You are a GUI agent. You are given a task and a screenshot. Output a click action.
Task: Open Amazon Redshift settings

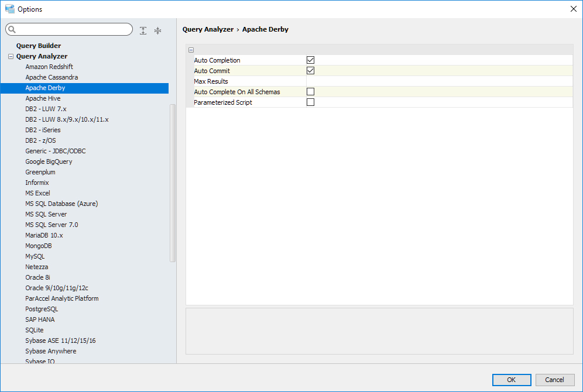tap(49, 67)
